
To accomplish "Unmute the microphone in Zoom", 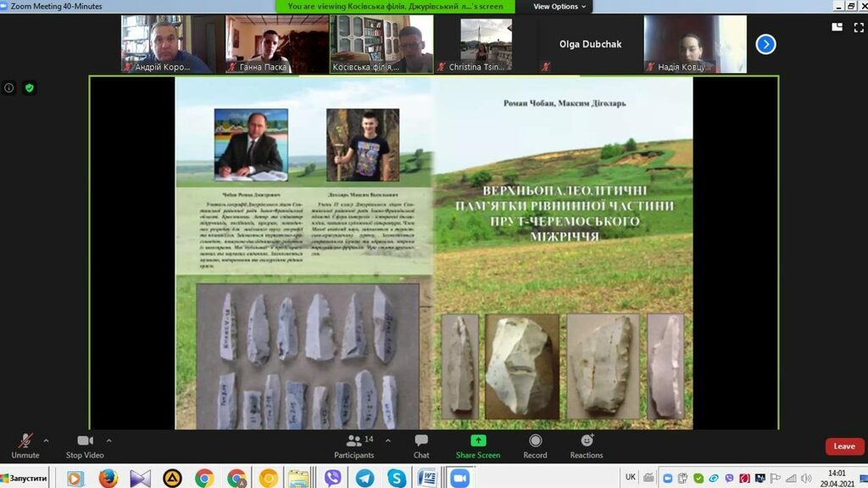I will click(25, 446).
